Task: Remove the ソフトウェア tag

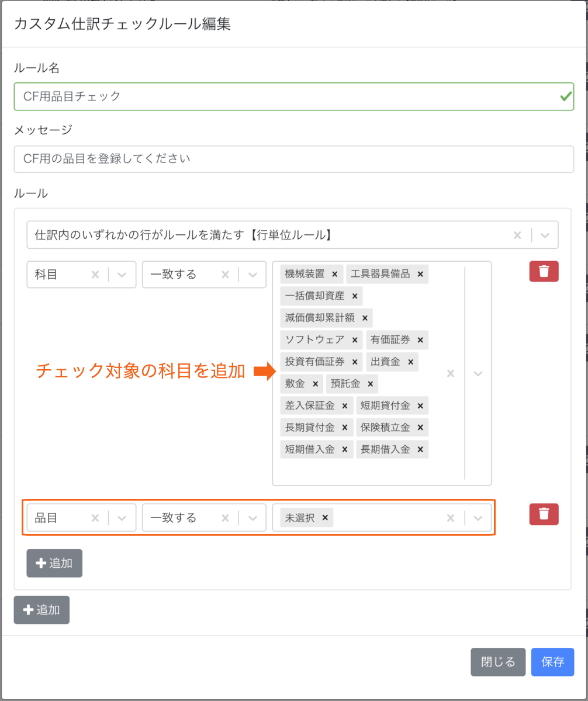Action: coord(355,339)
